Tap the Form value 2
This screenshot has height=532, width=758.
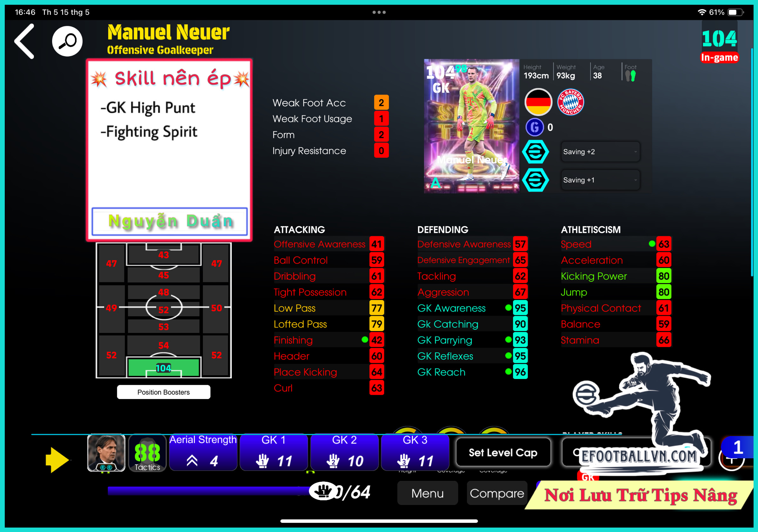[381, 135]
